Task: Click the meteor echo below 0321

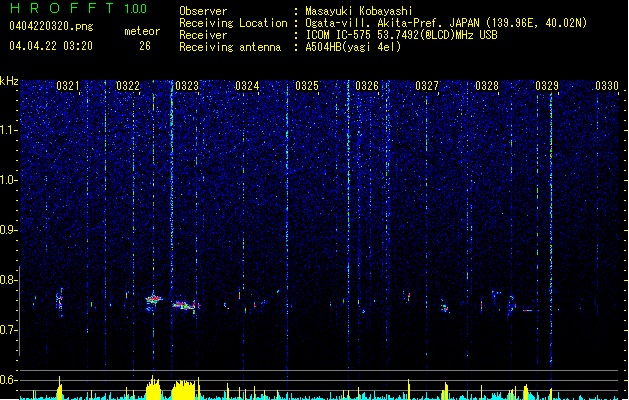Action: pyautogui.click(x=60, y=302)
